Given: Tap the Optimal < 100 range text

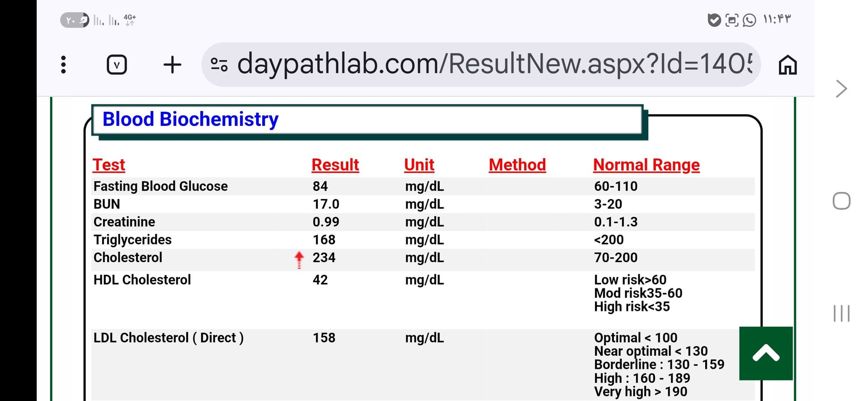Looking at the screenshot, I should (636, 338).
